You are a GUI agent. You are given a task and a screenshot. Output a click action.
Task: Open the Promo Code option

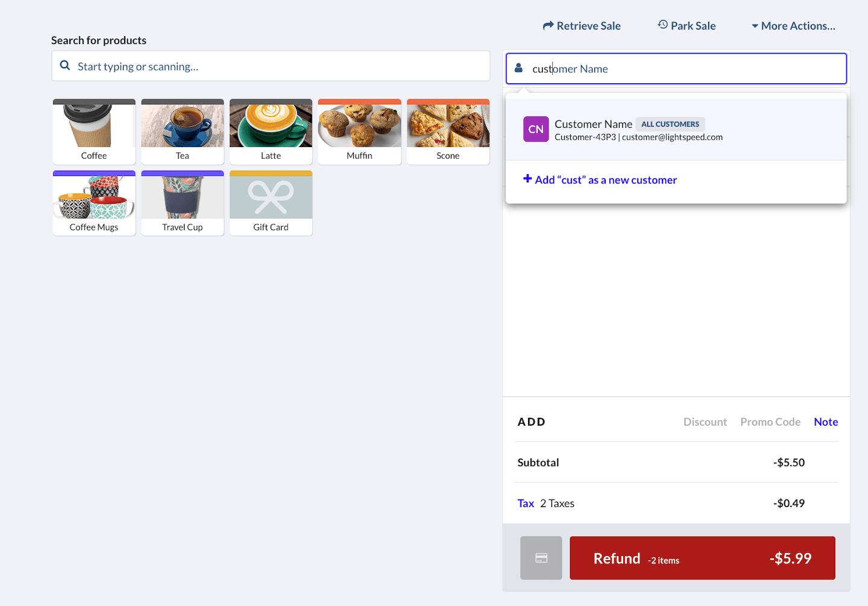coord(770,422)
